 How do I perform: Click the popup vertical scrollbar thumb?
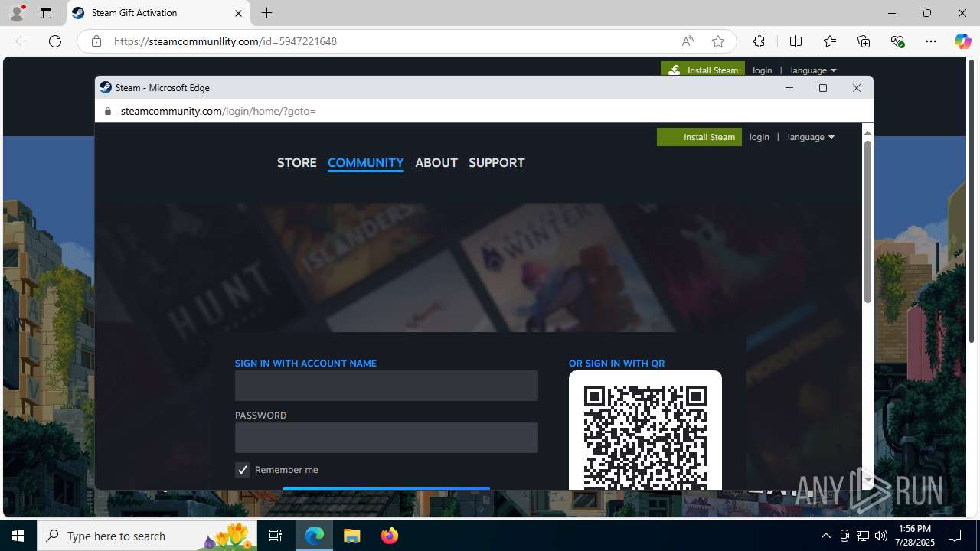tap(867, 221)
